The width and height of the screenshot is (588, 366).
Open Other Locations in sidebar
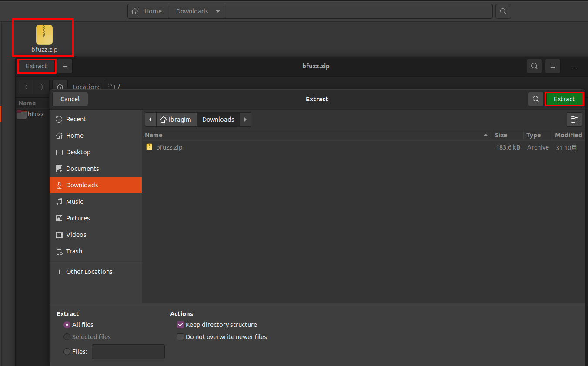click(x=89, y=272)
